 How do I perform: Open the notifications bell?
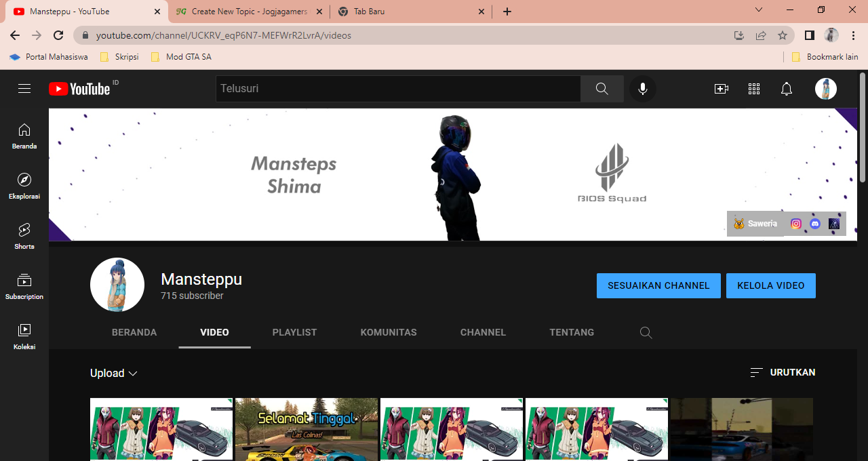pyautogui.click(x=787, y=89)
